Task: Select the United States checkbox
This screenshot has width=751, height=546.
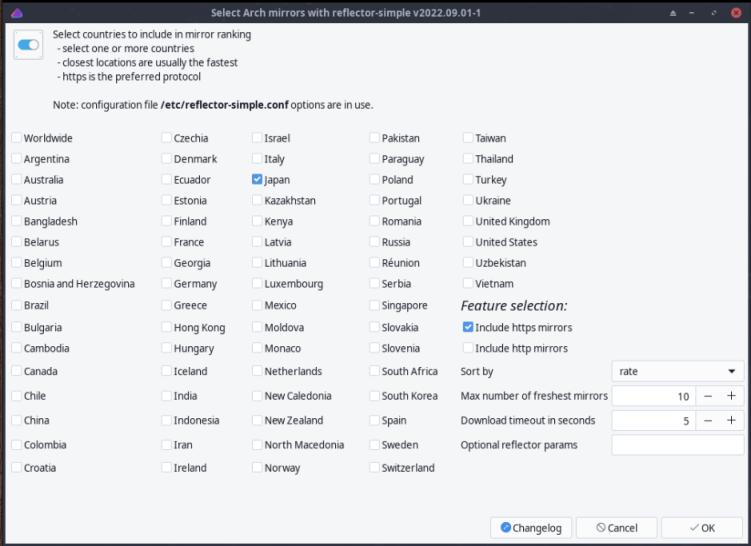Action: [468, 242]
